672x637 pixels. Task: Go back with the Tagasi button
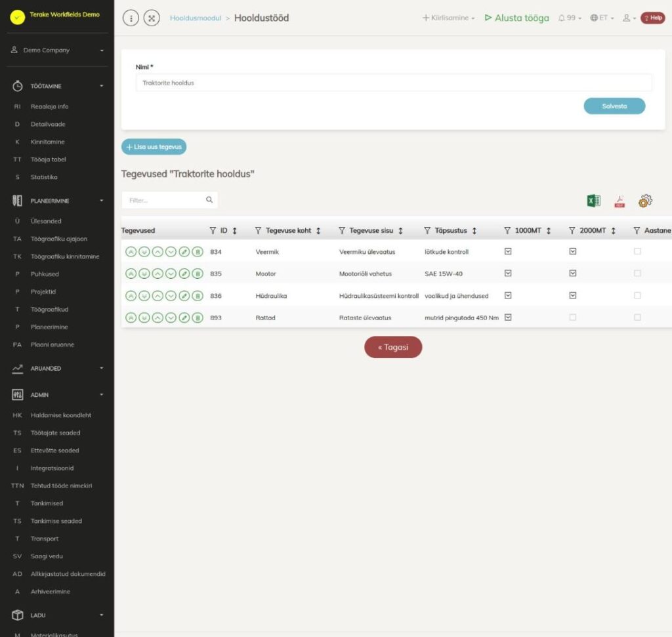(x=393, y=347)
